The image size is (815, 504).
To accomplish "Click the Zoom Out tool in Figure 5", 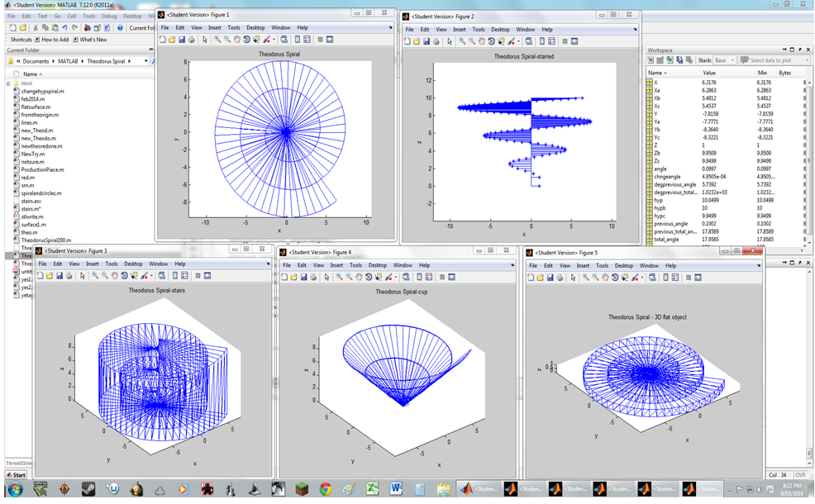I will [x=595, y=278].
